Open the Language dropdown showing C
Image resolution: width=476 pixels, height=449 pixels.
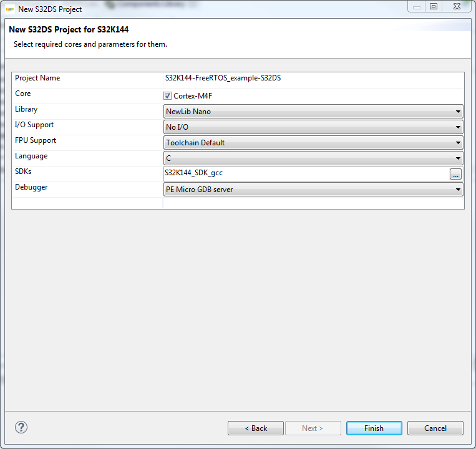point(313,158)
